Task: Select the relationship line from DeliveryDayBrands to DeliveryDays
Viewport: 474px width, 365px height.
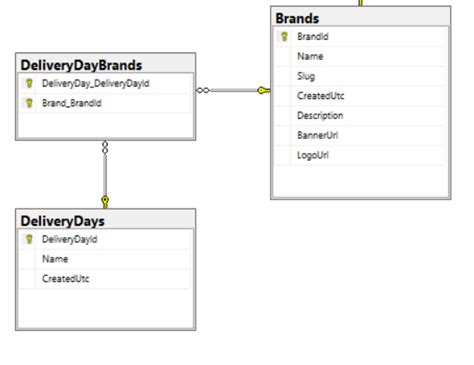Action: click(x=105, y=175)
